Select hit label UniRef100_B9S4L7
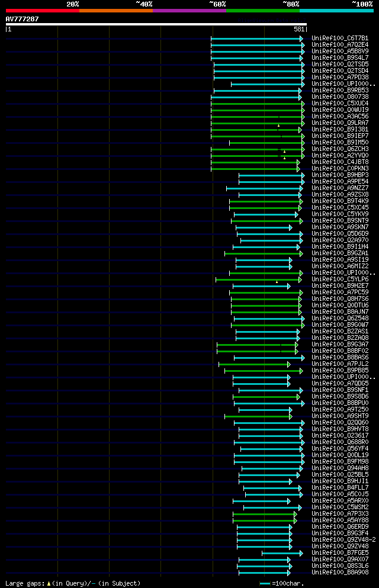This screenshot has height=588, width=379. point(340,58)
